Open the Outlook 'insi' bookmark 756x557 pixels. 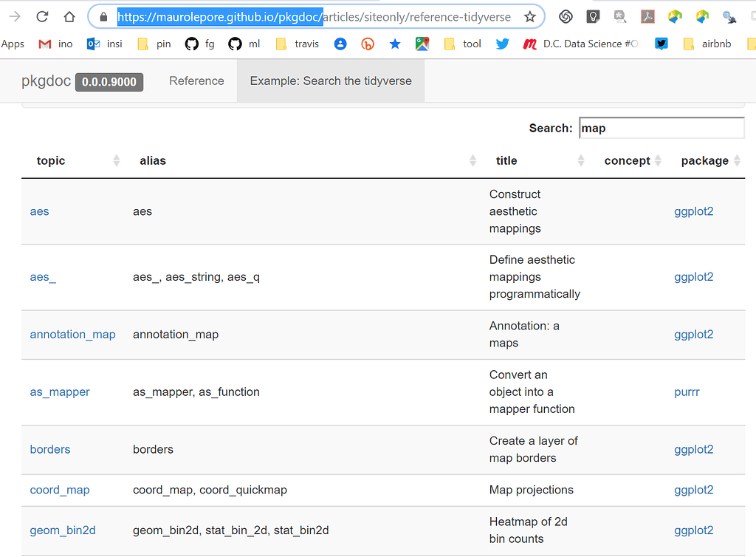point(104,44)
